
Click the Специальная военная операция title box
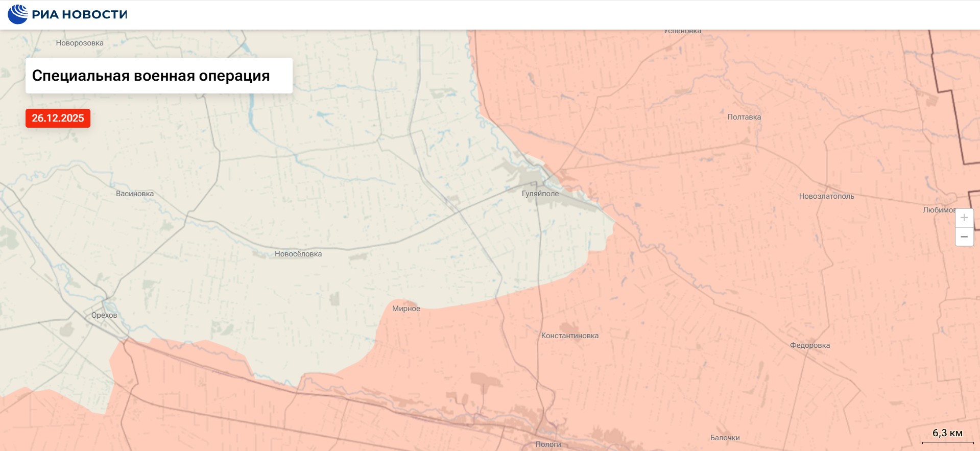pyautogui.click(x=159, y=76)
